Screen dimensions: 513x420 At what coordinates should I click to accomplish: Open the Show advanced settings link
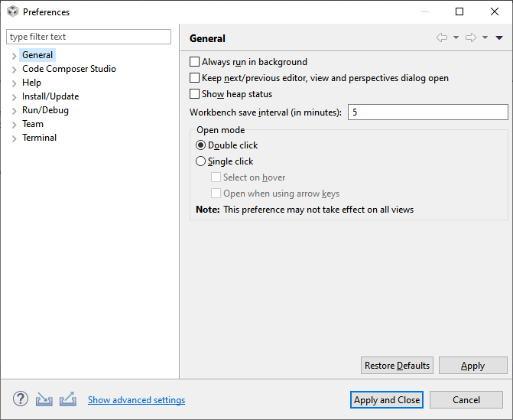136,400
